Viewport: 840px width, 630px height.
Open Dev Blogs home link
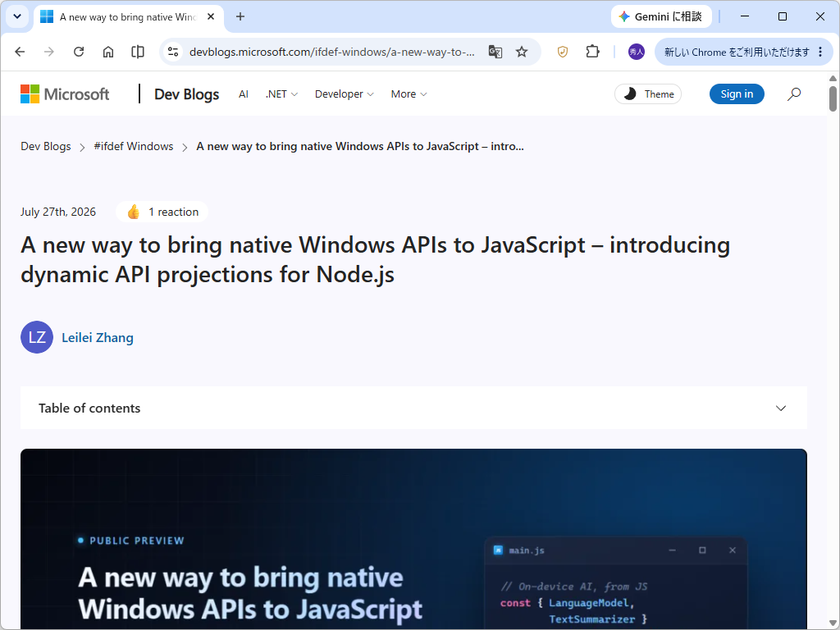[186, 94]
